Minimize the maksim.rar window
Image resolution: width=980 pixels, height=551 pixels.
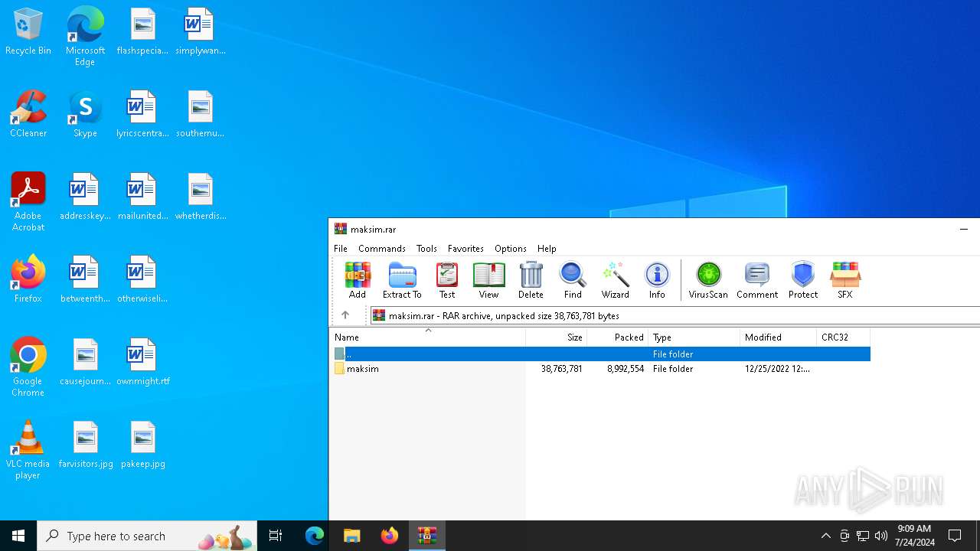pyautogui.click(x=964, y=229)
